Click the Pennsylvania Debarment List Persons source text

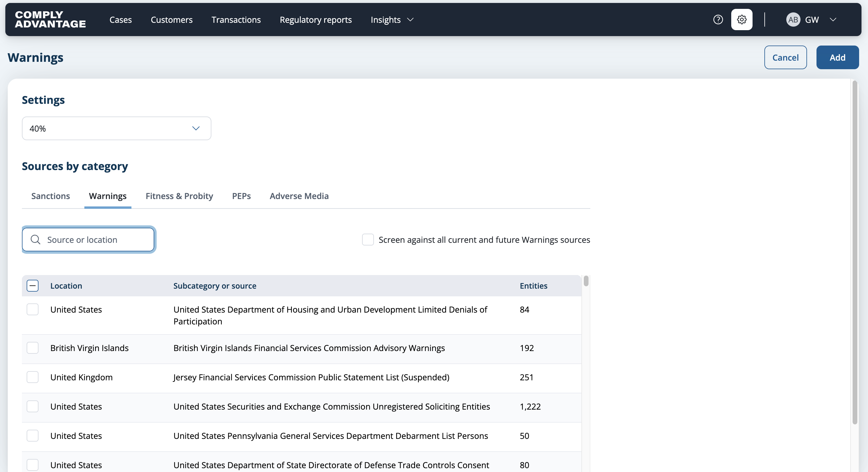[331, 435]
